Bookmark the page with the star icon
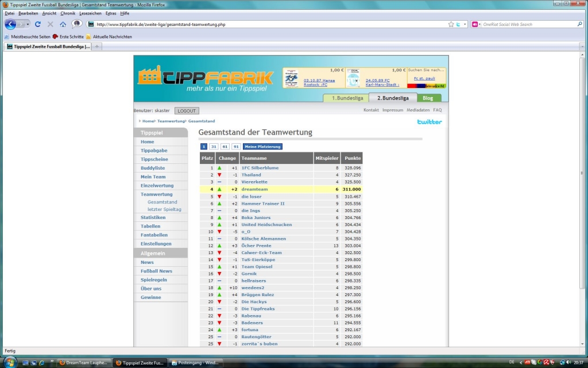Viewport: 588px width, 368px height. [451, 24]
